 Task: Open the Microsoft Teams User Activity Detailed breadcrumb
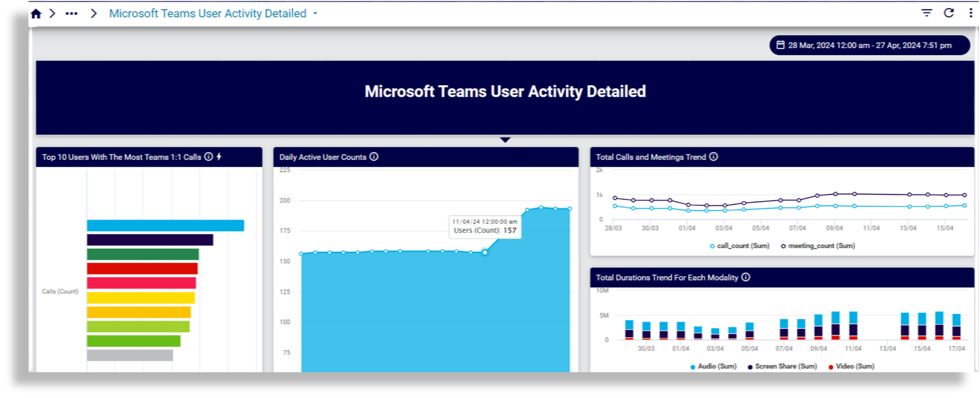(208, 14)
